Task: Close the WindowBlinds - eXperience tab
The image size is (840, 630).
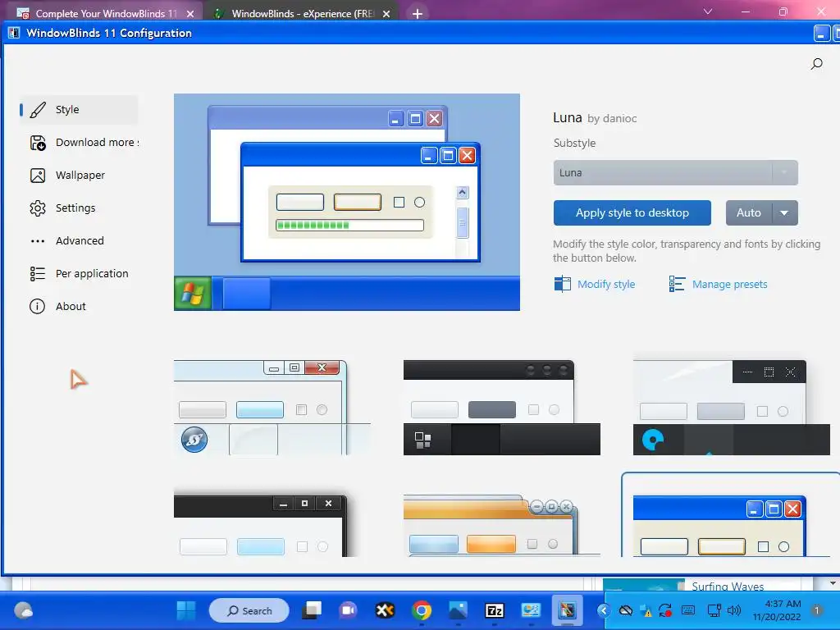Action: click(x=386, y=14)
